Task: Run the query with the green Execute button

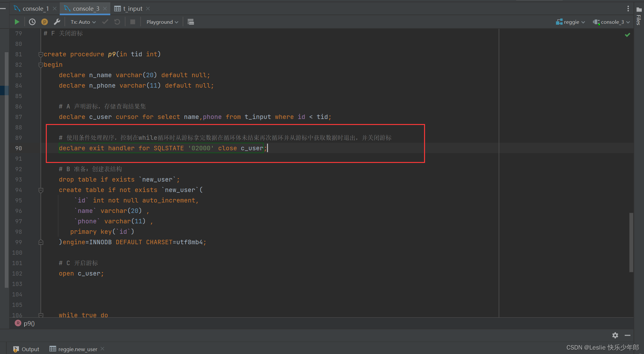Action: (17, 22)
